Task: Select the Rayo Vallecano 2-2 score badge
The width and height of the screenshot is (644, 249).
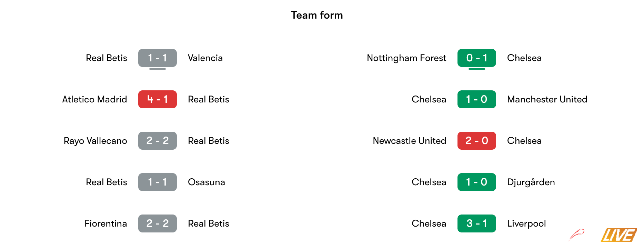Action: coord(158,141)
